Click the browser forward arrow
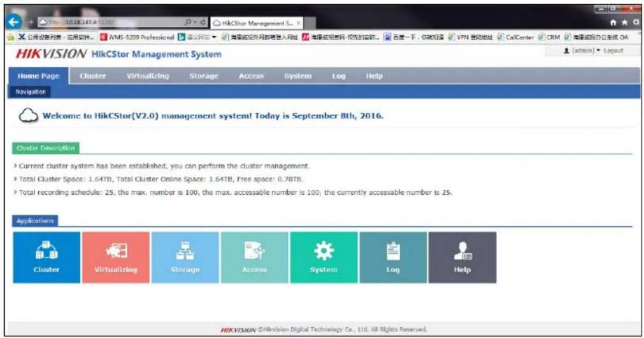Viewport: 644px width, 338px height. click(x=30, y=22)
